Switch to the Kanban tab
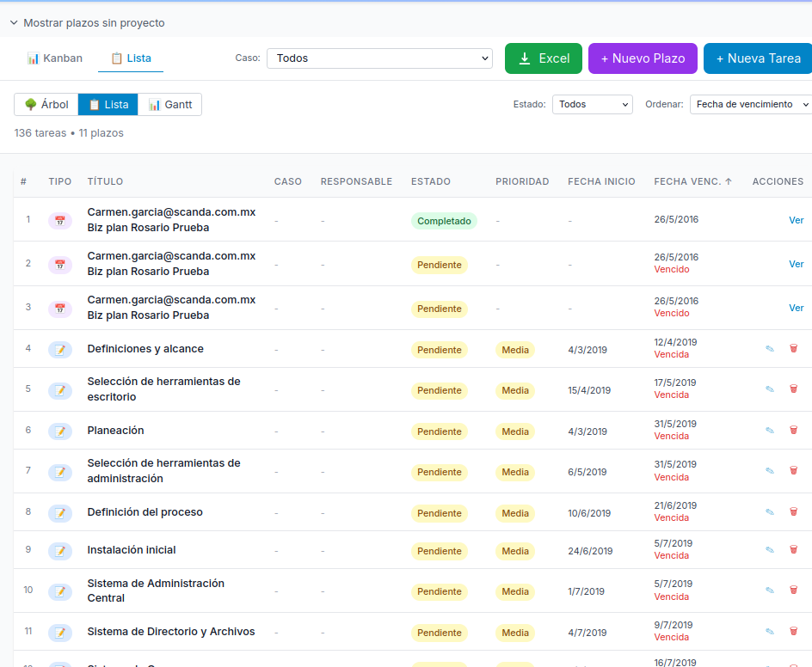Screen dimensions: 812x667 click(54, 58)
